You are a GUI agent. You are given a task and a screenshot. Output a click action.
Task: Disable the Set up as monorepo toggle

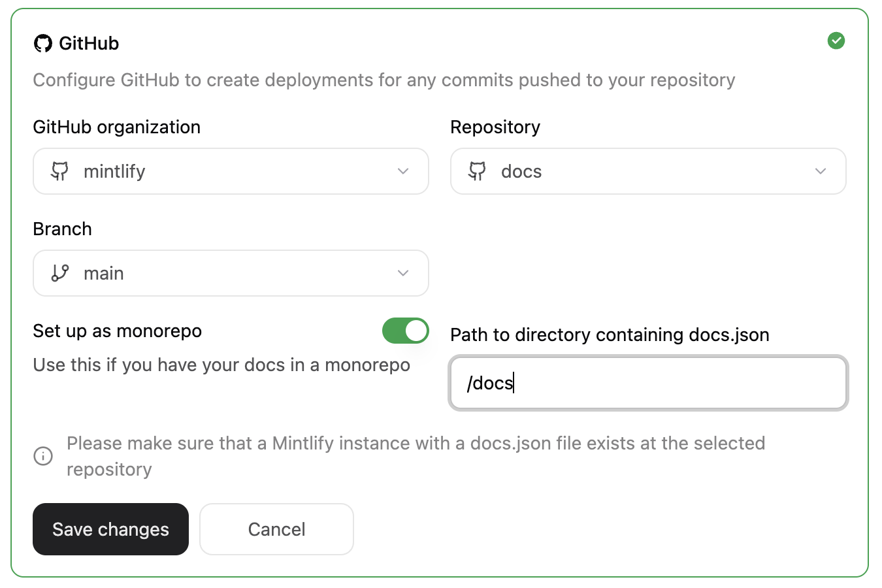pos(405,331)
